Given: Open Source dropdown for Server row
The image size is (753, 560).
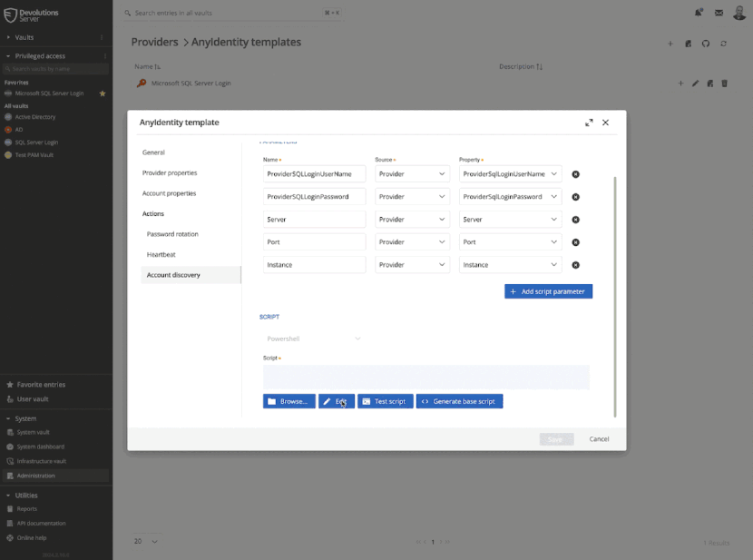Looking at the screenshot, I should tap(412, 220).
